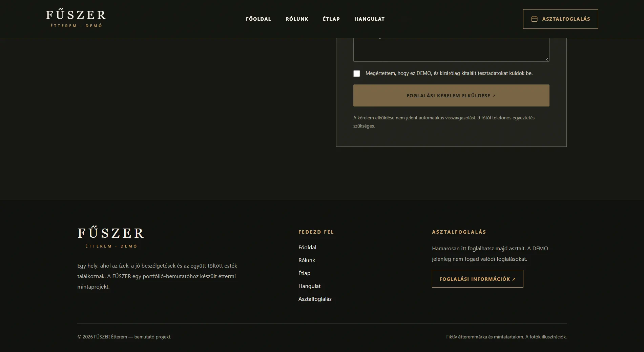This screenshot has height=352, width=644.
Task: Tick the DEMO understanding checkbox
Action: click(357, 74)
